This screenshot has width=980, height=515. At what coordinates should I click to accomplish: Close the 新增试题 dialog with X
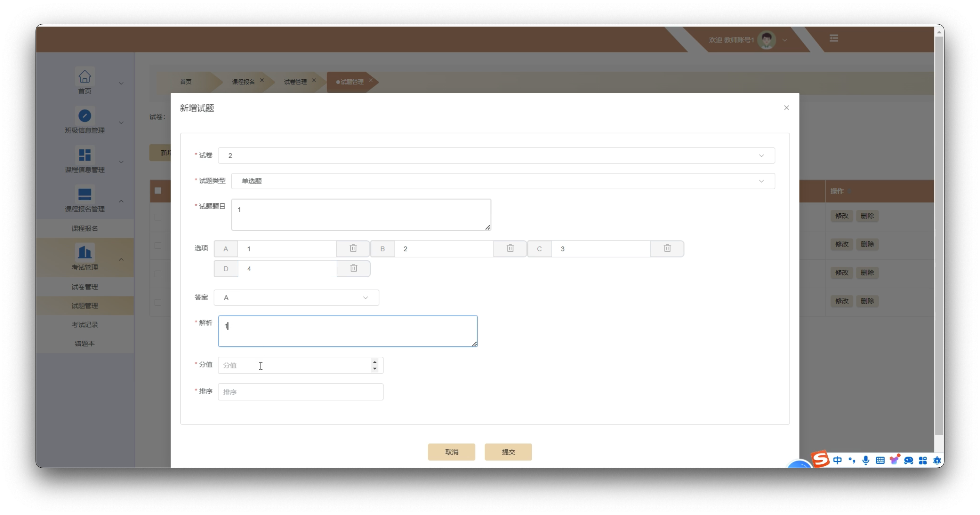[x=786, y=108]
